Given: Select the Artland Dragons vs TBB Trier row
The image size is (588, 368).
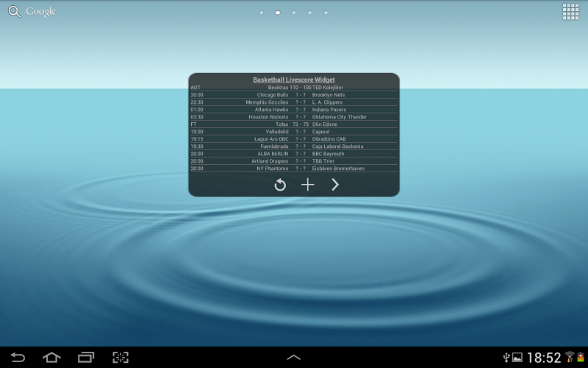Looking at the screenshot, I should (293, 160).
